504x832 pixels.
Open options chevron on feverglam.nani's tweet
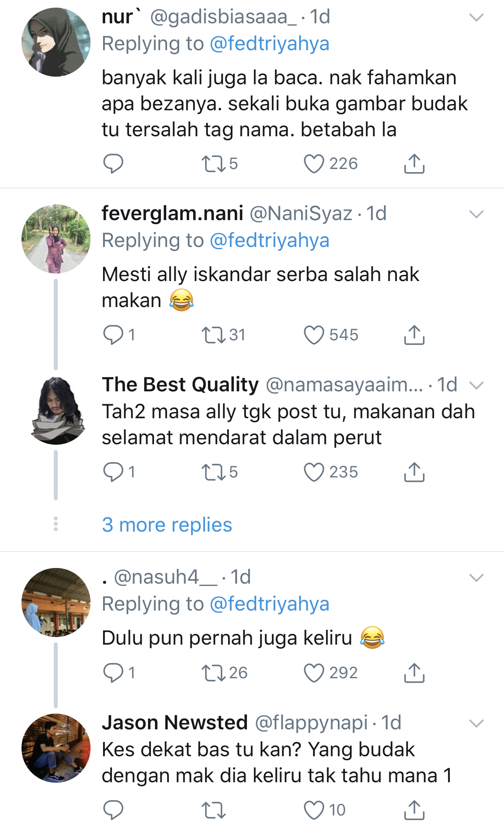coord(476,214)
